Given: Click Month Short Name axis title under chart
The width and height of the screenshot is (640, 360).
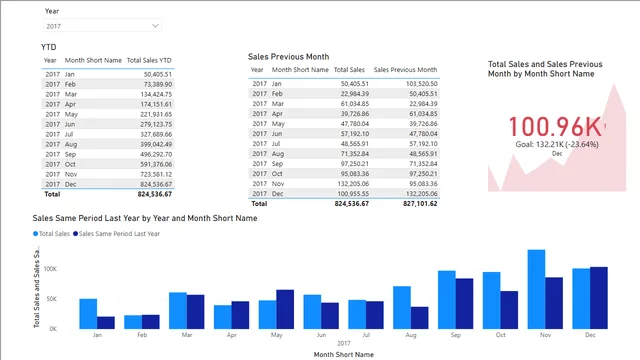Looking at the screenshot, I should click(344, 355).
